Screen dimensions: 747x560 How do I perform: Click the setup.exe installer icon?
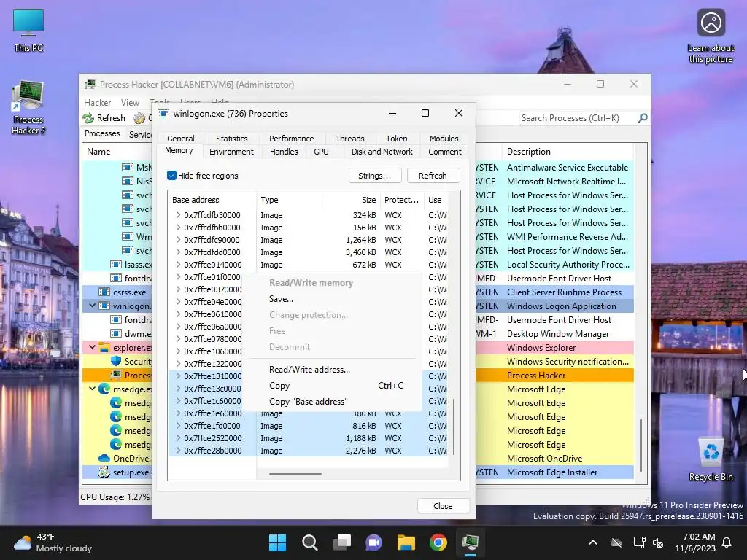click(104, 472)
